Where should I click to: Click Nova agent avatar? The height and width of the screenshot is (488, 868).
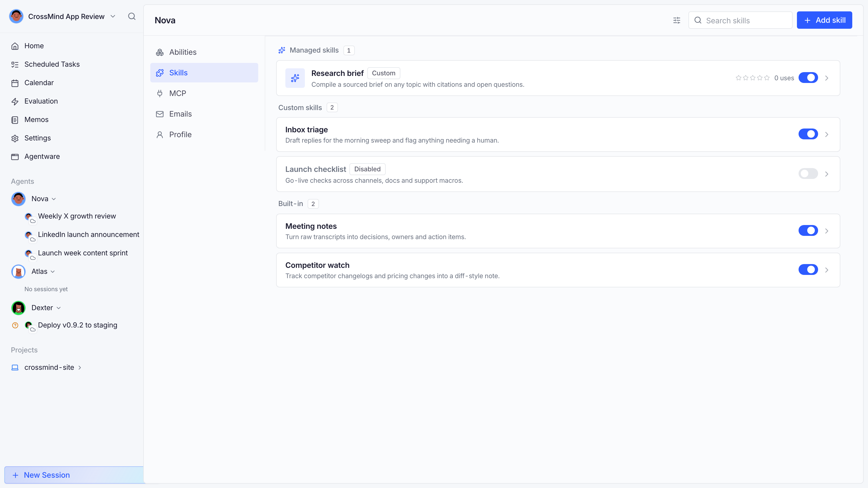click(18, 199)
